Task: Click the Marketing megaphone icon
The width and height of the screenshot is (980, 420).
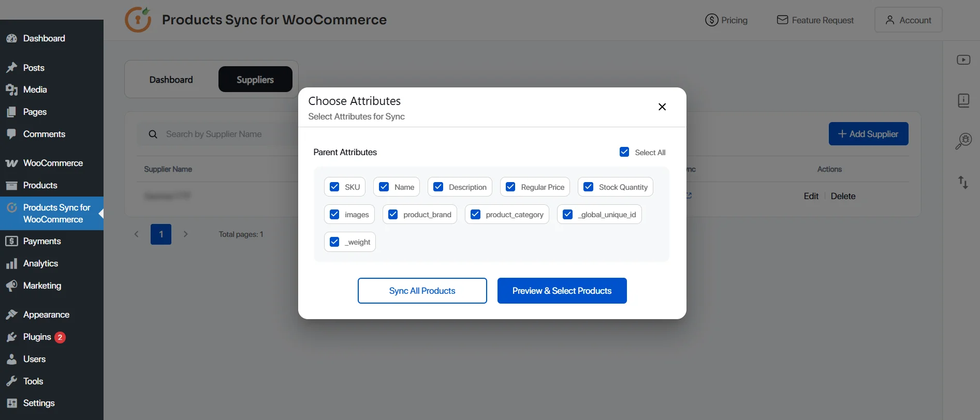Action: click(11, 286)
